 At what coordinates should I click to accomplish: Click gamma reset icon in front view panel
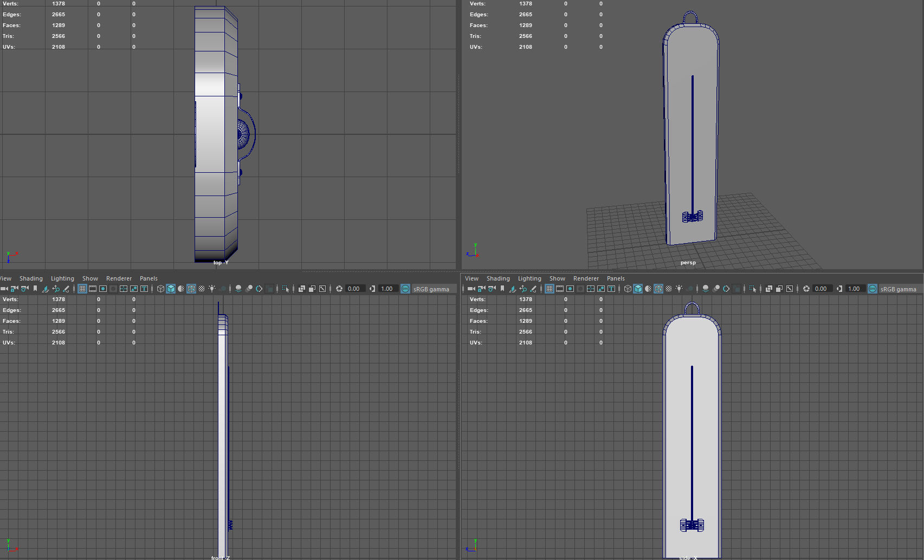point(372,289)
